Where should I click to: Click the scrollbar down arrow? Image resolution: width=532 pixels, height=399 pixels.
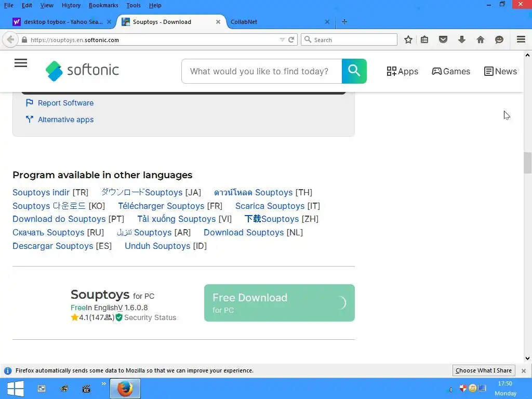(x=527, y=358)
